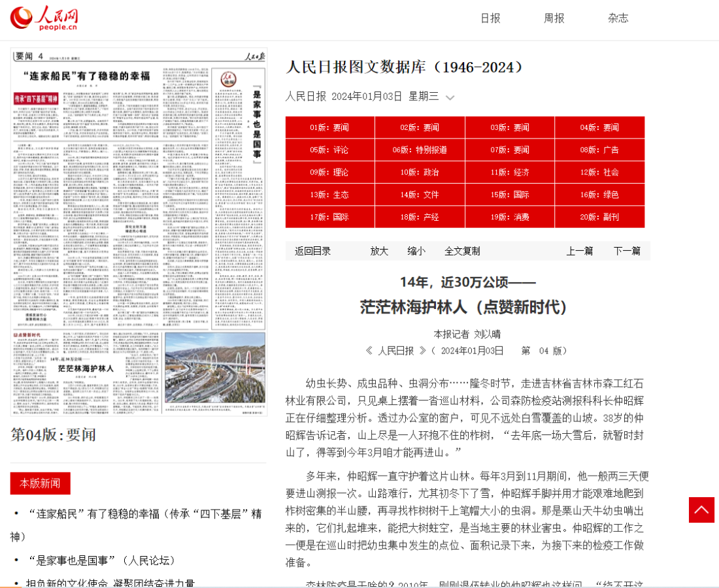Click the “连家船民”有了稳稳的幸福 headline in the preview
719x588 pixels.
(x=87, y=76)
